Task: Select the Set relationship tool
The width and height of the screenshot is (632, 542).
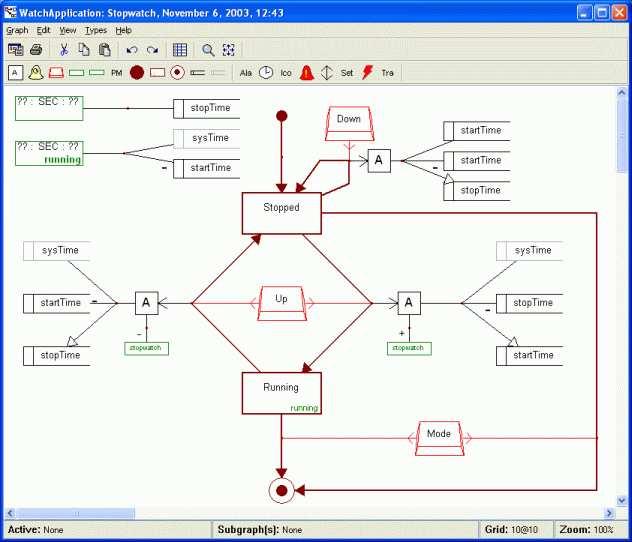Action: coord(347,73)
